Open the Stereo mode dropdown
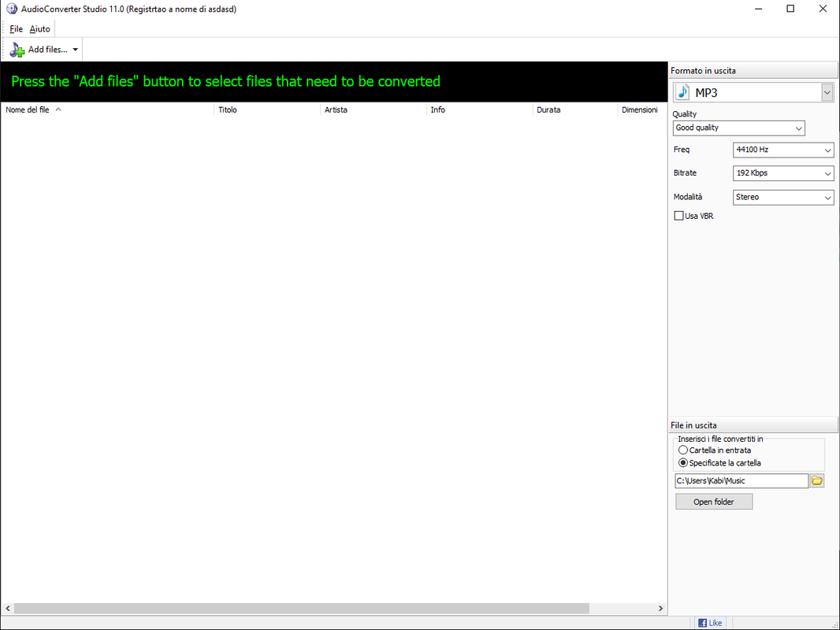Image resolution: width=840 pixels, height=630 pixels. coord(783,198)
